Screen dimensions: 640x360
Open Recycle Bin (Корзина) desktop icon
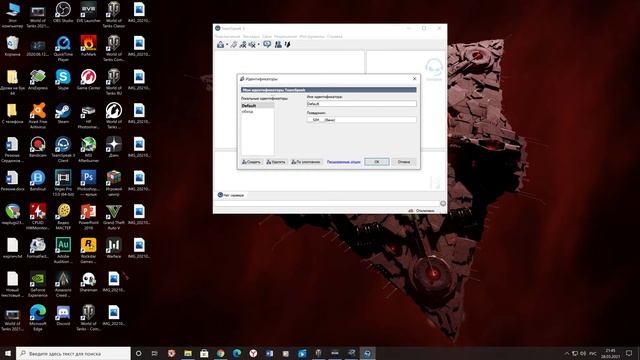[12, 46]
